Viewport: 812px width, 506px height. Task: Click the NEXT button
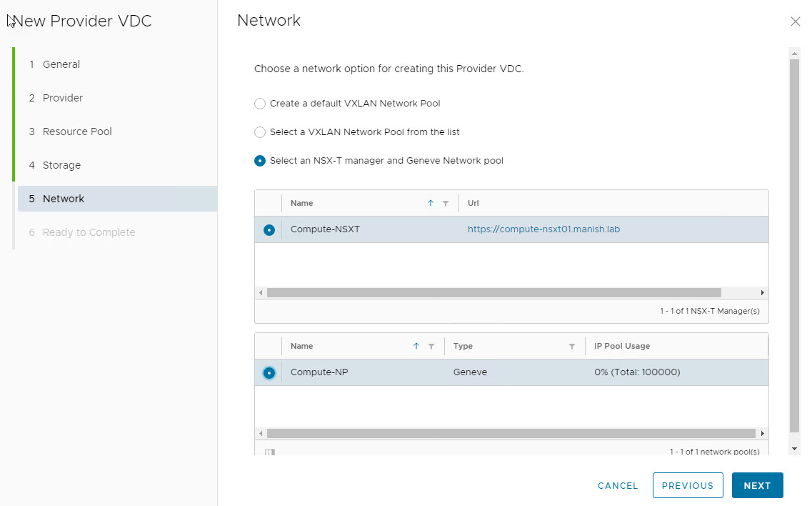(x=757, y=485)
